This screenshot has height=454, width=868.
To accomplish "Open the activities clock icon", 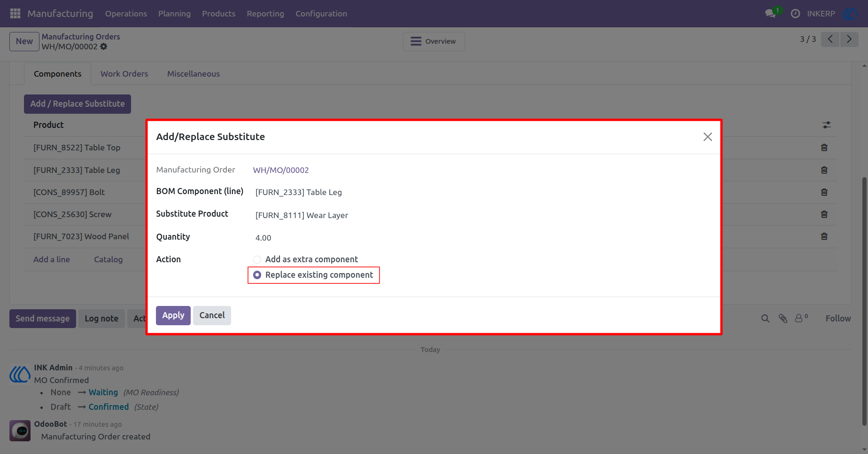I will [x=795, y=14].
